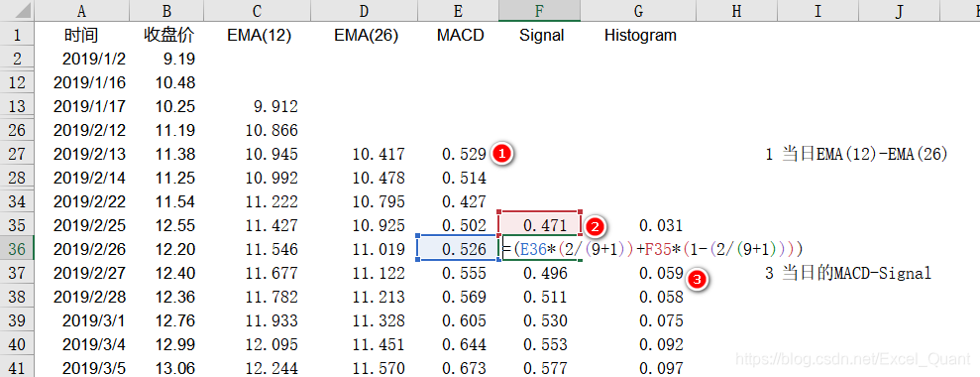
Task: Select date cell 2019/3/1
Action: 82,320
